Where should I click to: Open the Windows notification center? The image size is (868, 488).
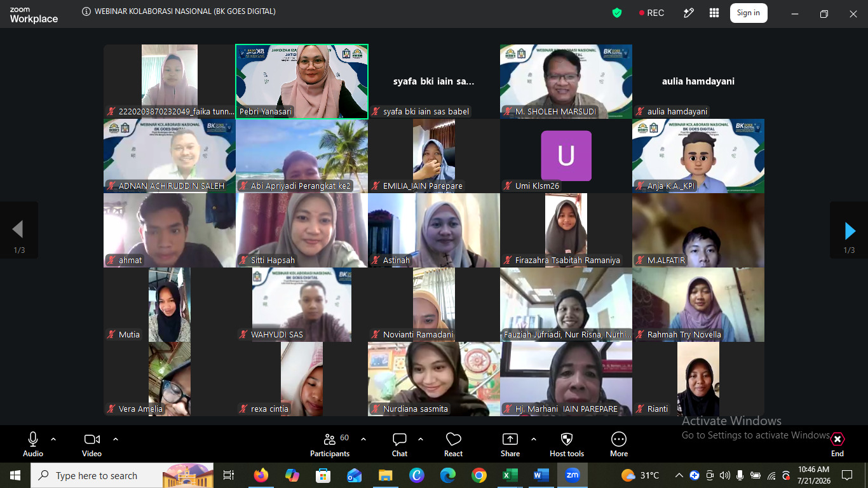point(847,475)
